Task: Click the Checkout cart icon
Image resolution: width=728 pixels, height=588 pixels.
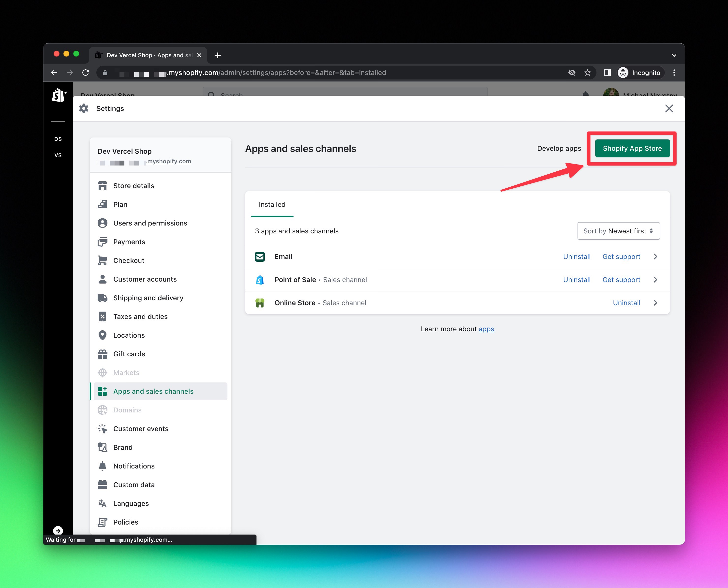Action: click(x=102, y=260)
